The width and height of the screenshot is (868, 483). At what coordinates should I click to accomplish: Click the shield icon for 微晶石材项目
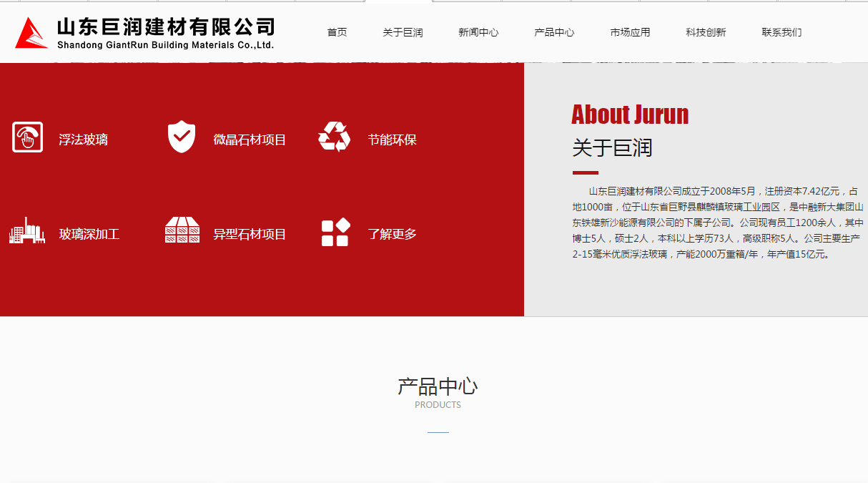(x=181, y=137)
